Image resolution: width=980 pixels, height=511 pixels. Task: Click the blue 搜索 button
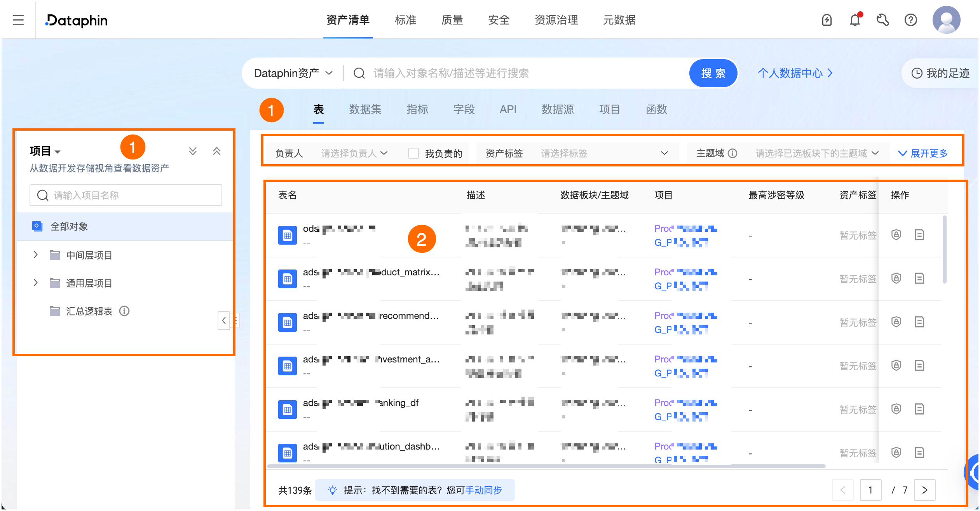pos(713,73)
